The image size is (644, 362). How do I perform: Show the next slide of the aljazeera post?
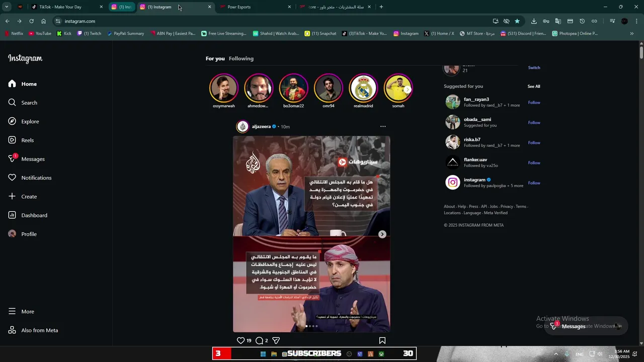coord(382,234)
